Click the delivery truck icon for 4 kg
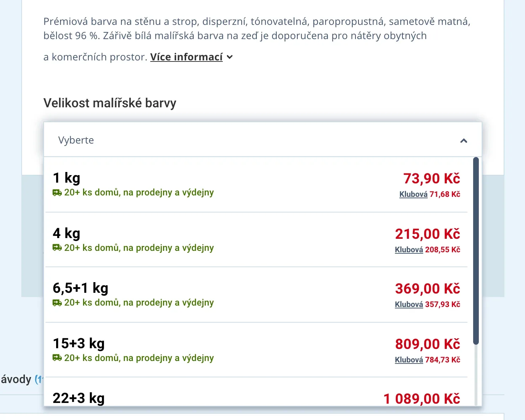This screenshot has height=420, width=525. coord(57,248)
